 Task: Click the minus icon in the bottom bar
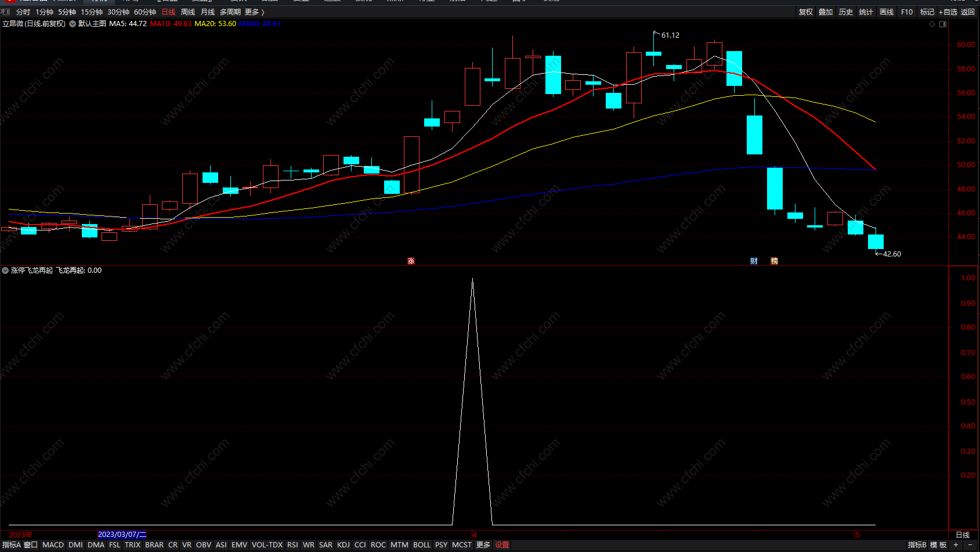pos(970,545)
